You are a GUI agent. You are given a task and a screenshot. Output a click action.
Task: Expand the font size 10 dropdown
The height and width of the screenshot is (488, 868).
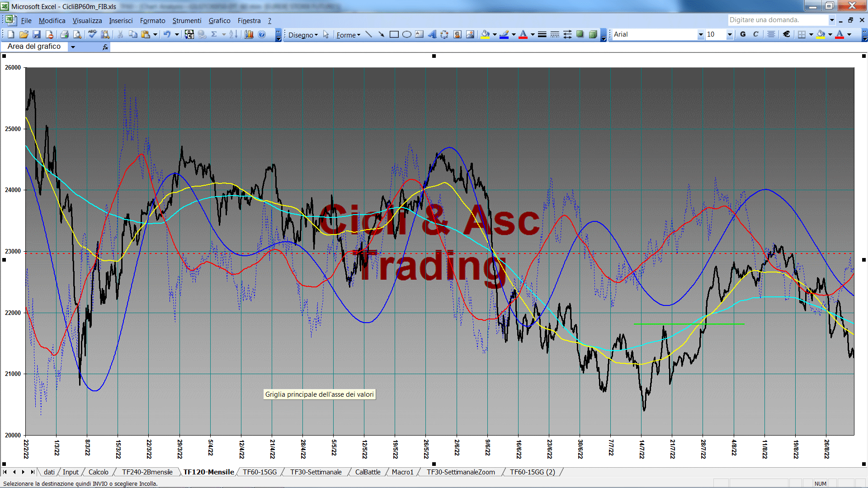[729, 34]
